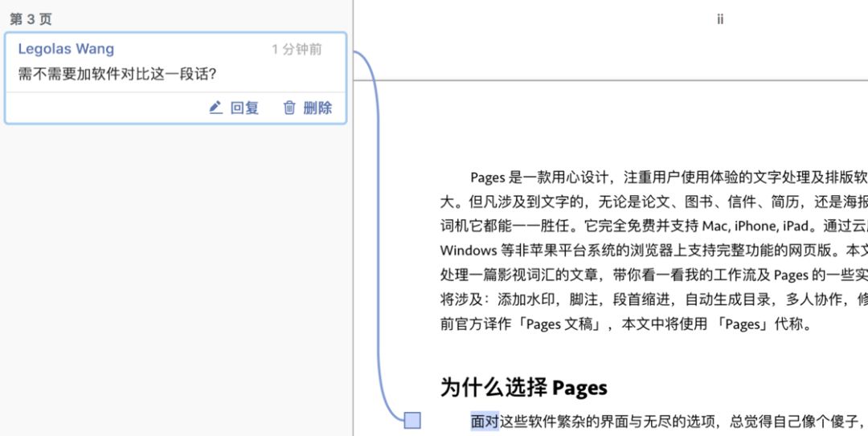868x436 pixels.
Task: Click the trash icon beside 删除
Action: pos(289,108)
